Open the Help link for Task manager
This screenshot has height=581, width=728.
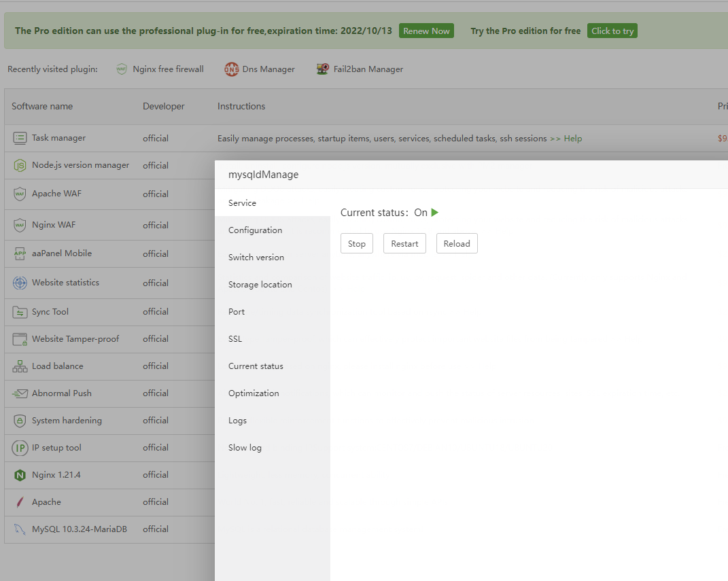coord(572,138)
